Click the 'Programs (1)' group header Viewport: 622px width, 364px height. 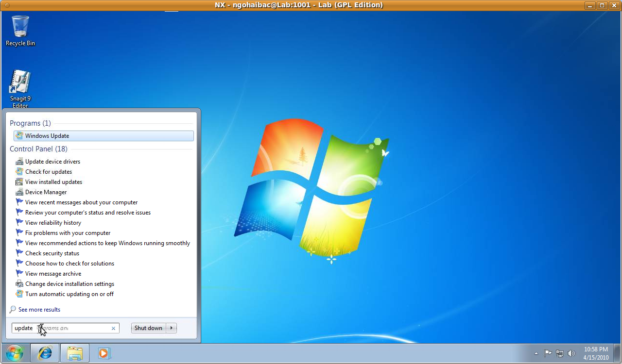30,123
